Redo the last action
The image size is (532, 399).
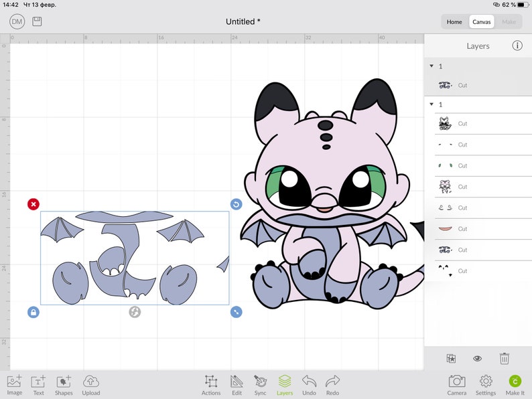click(332, 386)
